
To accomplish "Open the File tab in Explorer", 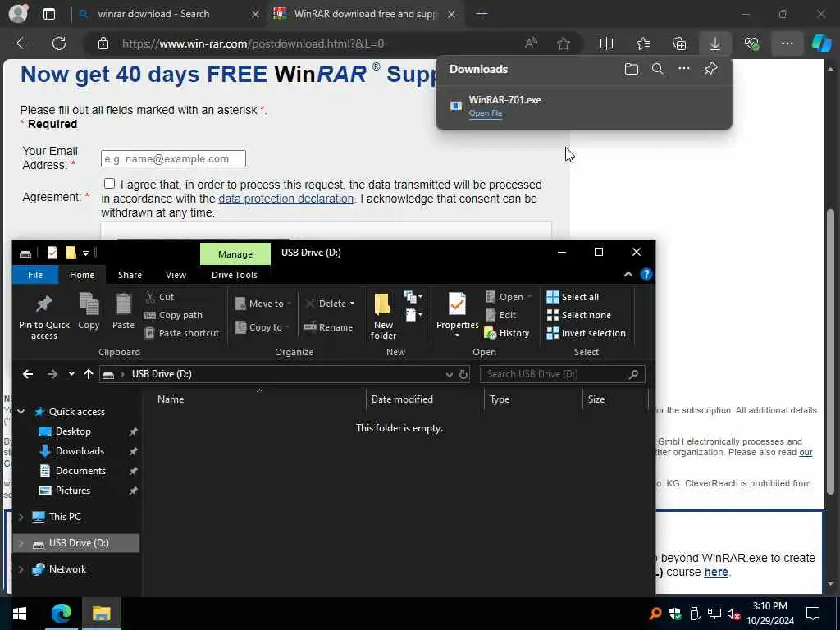I will point(35,275).
